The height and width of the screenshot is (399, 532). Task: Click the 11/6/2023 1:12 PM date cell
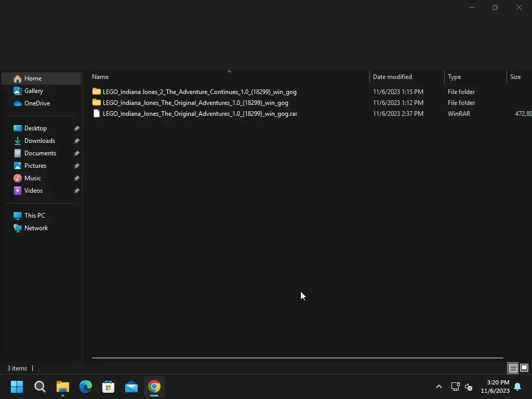[398, 103]
